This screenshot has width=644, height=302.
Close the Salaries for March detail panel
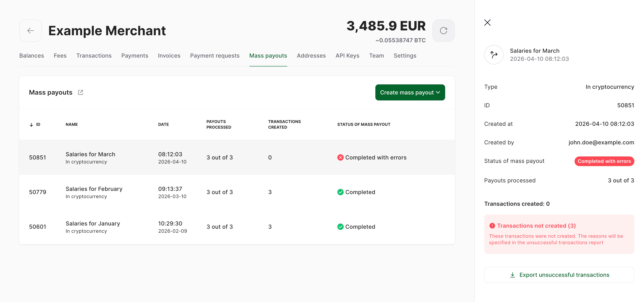487,23
